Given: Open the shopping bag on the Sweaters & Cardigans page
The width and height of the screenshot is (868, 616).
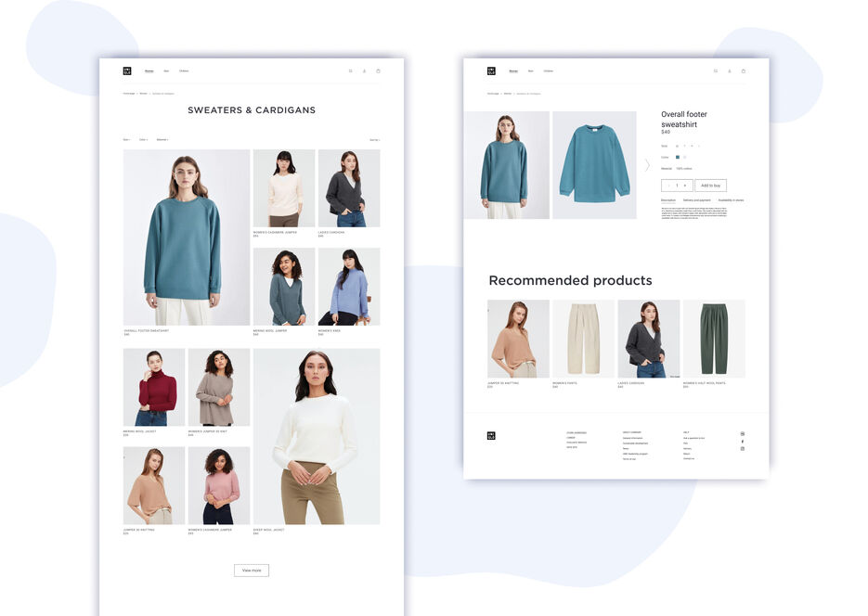Looking at the screenshot, I should pos(378,71).
